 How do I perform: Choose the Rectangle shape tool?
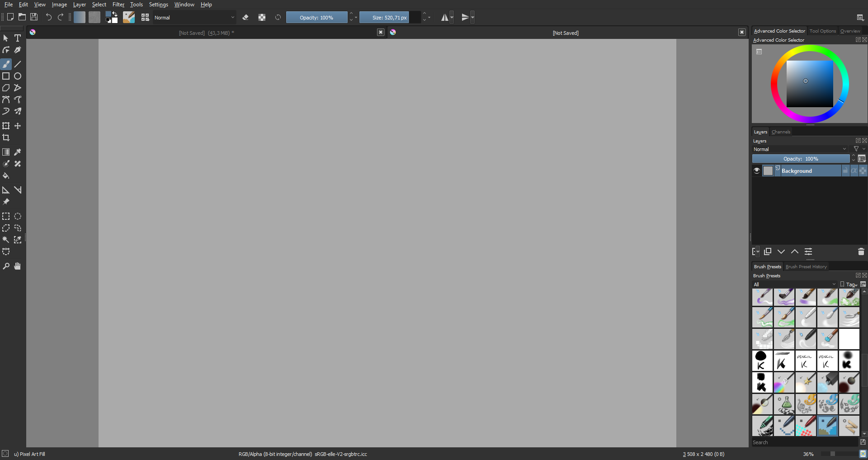point(6,76)
